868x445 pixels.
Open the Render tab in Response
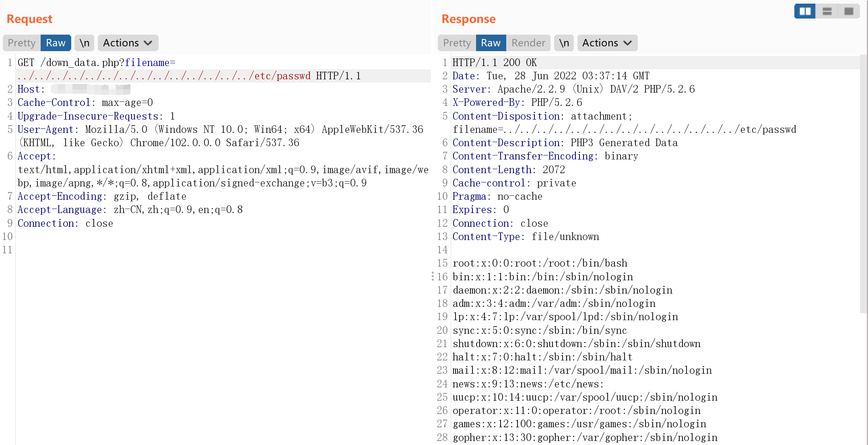pos(528,43)
